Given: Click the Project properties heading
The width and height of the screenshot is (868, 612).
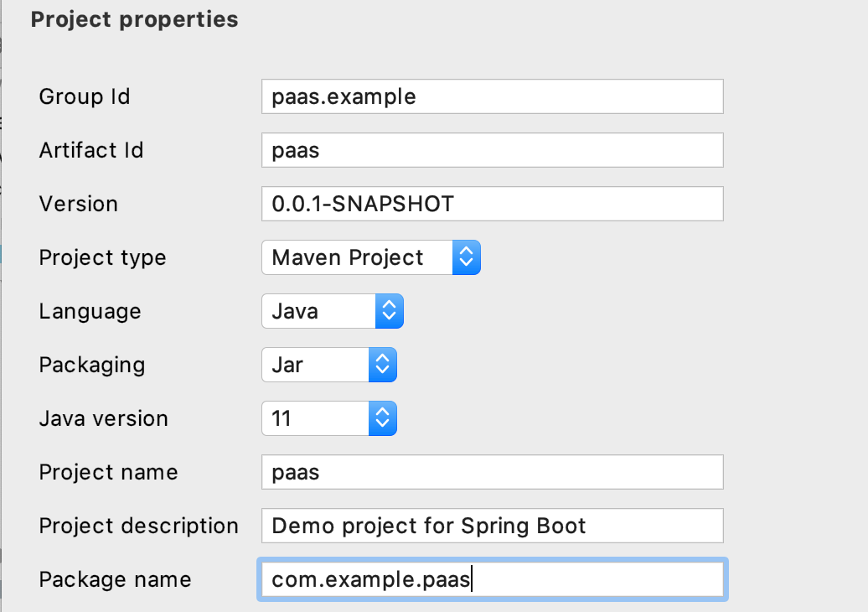Looking at the screenshot, I should (134, 19).
